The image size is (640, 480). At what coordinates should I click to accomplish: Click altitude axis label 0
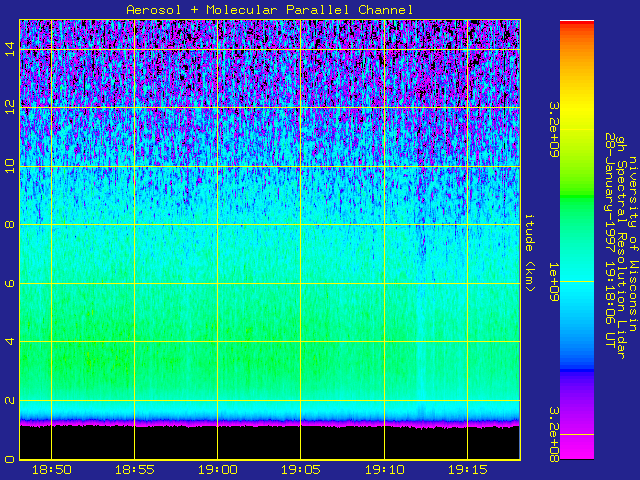(10, 459)
